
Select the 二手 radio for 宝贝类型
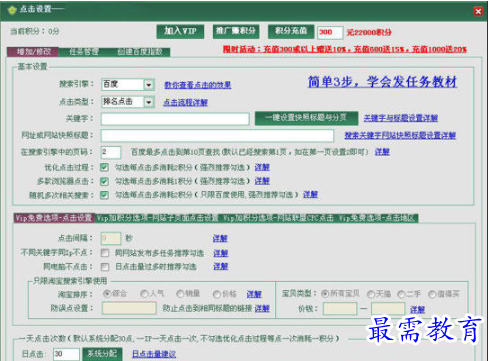pyautogui.click(x=401, y=294)
